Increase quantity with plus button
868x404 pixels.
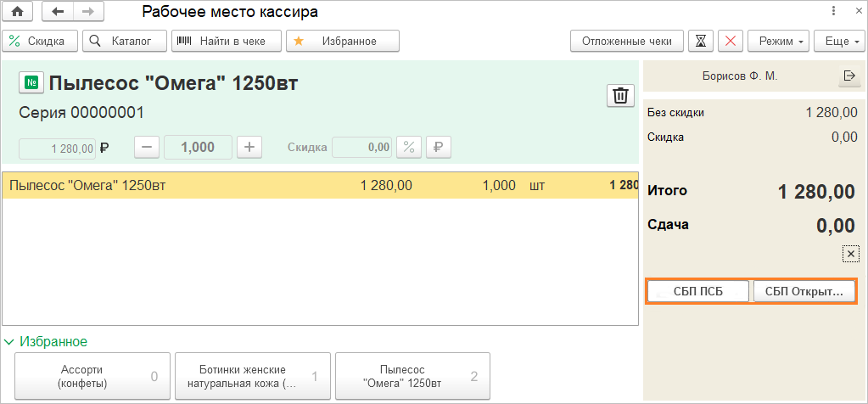249,148
